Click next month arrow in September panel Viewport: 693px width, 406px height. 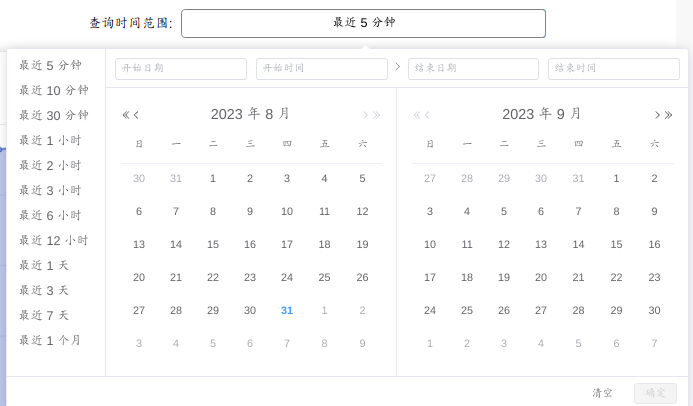coord(657,115)
